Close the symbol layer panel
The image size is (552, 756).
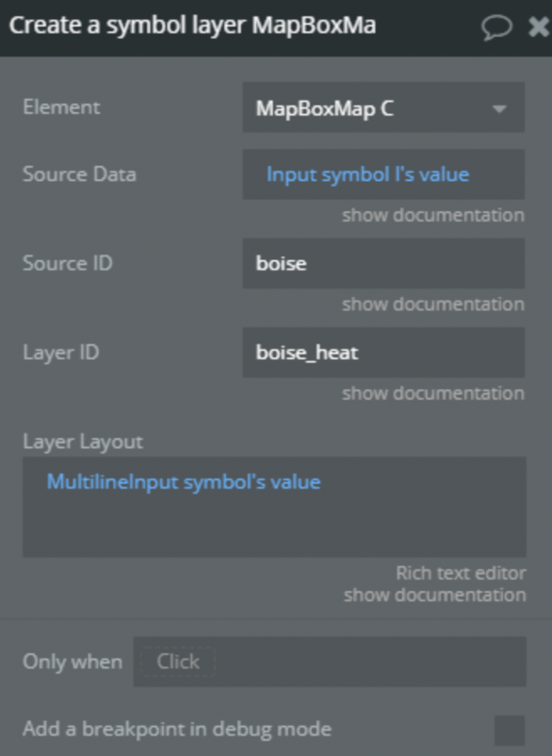pyautogui.click(x=539, y=26)
